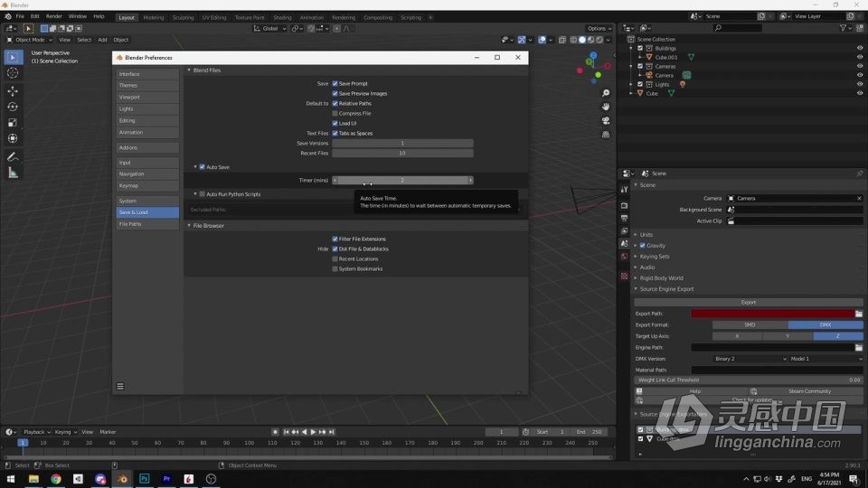This screenshot has width=868, height=488.
Task: Select the Measure tool
Action: click(13, 174)
